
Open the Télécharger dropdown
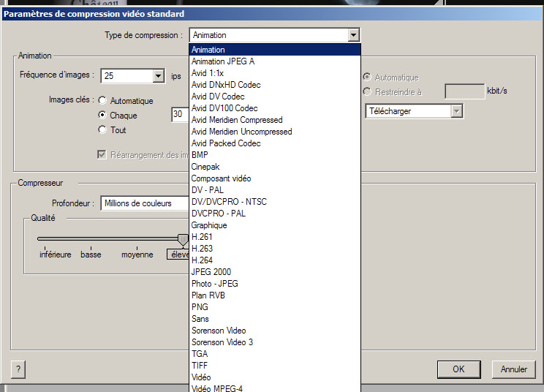[414, 111]
